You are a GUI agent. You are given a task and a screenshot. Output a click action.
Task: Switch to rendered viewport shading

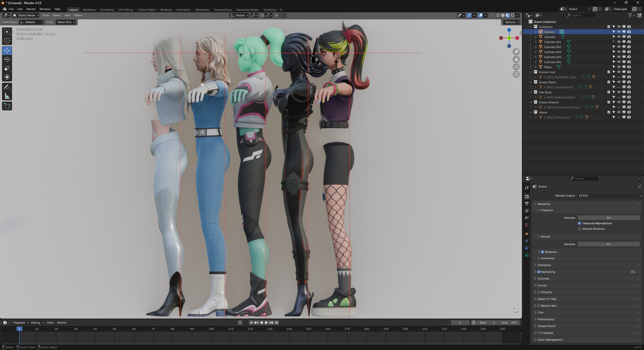[x=512, y=15]
